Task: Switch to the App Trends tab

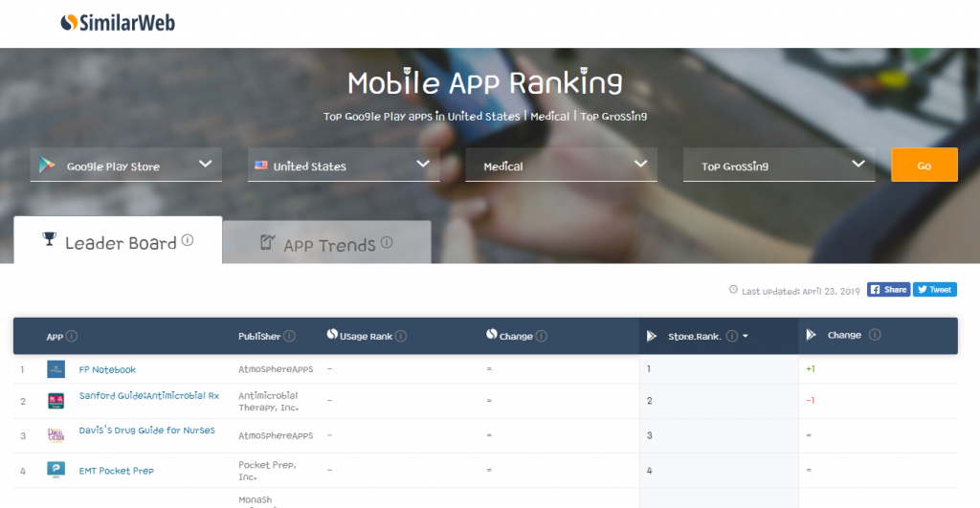Action: 327,245
